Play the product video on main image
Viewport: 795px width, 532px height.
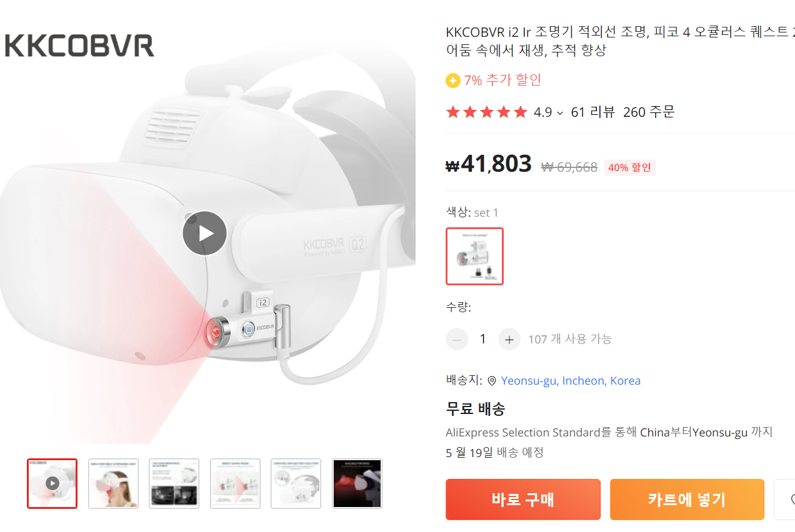pos(204,234)
